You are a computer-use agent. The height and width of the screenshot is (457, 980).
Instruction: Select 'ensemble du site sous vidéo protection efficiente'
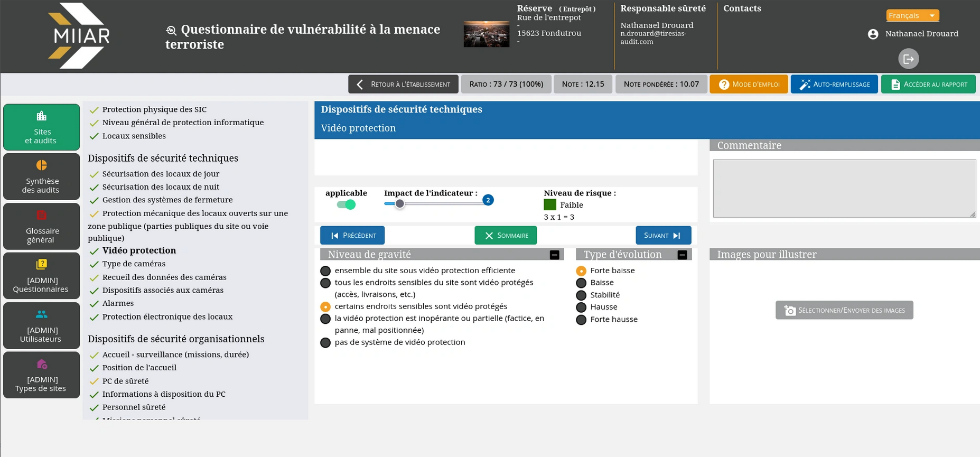(x=325, y=271)
